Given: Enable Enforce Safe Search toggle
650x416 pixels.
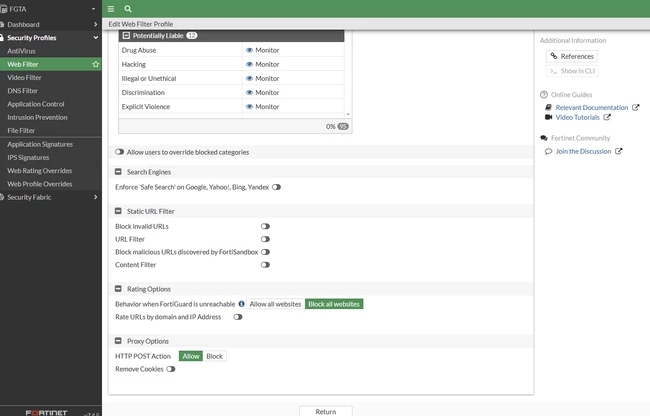Looking at the screenshot, I should click(276, 187).
